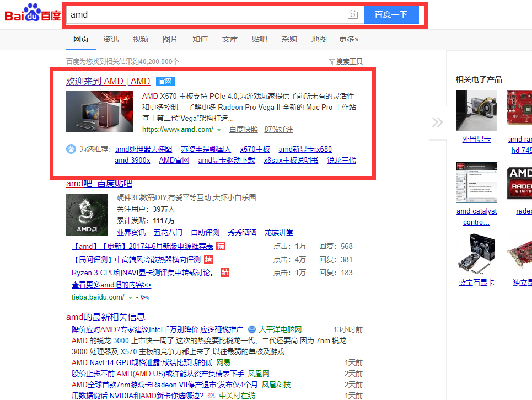Screen dimensions: 532x400
Task: Open 股价止步不前 AMD article
Action: [x=158, y=374]
